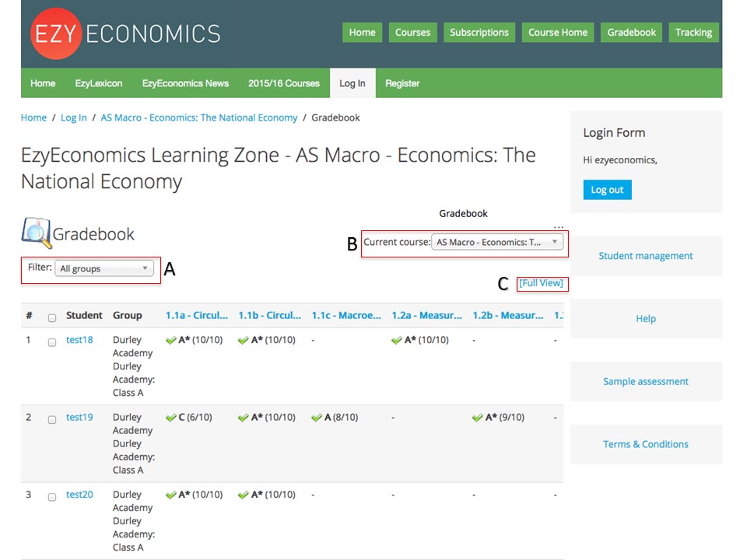
Task: Click green checkmark for test19 1.1c grade
Action: (x=317, y=418)
